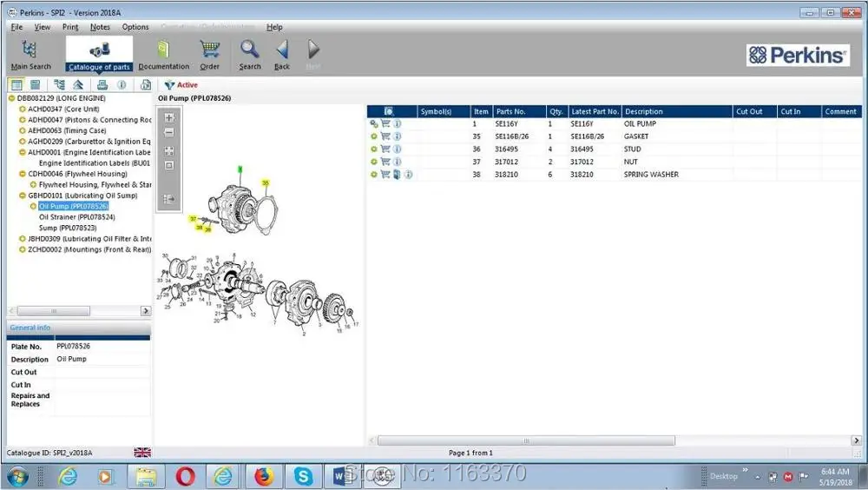
Task: Click the collapse tree icon
Action: [x=78, y=85]
